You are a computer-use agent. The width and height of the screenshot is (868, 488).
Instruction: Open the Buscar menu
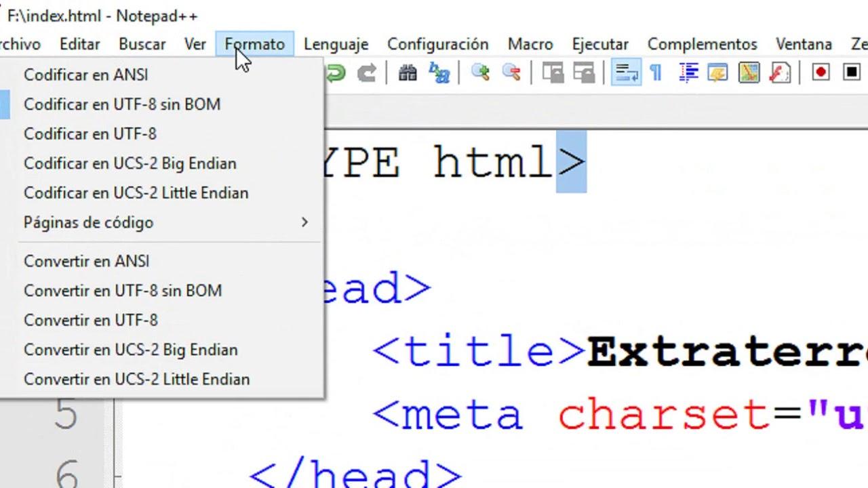[x=142, y=44]
